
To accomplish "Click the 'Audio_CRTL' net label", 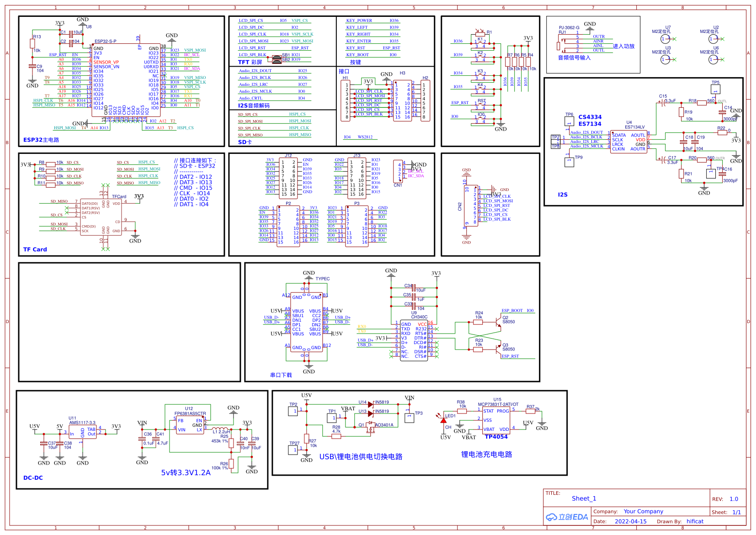I will [x=250, y=98].
